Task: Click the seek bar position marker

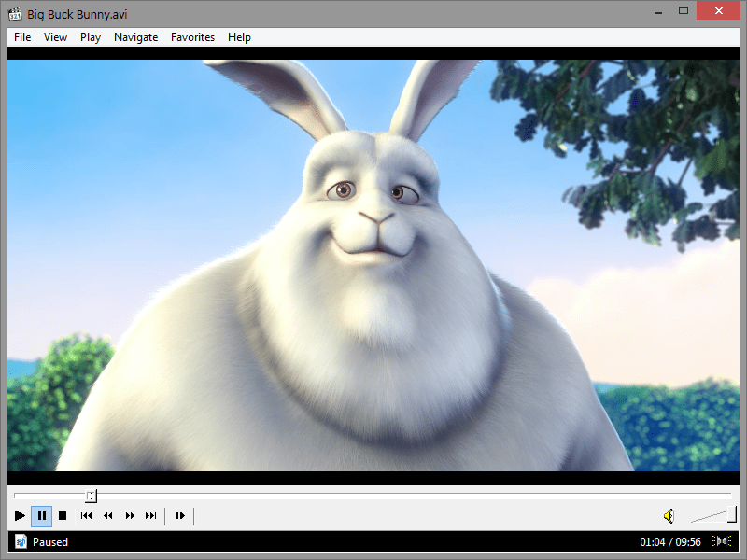Action: 90,496
